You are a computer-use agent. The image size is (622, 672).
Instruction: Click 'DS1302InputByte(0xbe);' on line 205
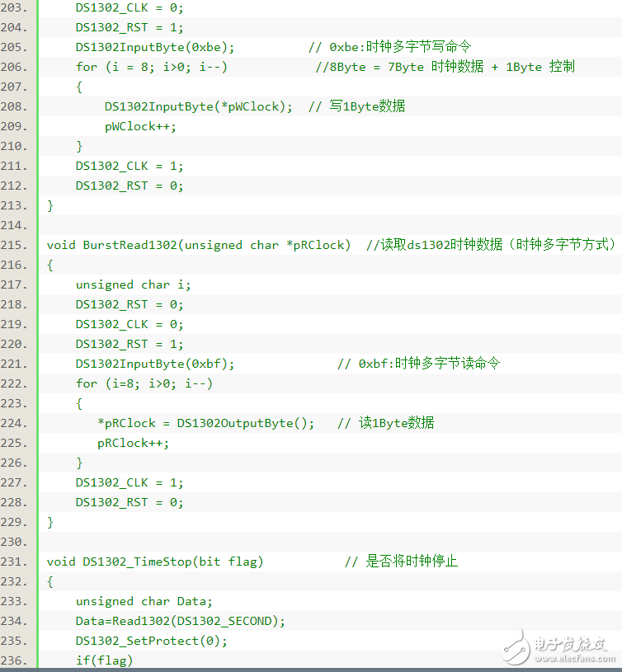click(x=155, y=47)
